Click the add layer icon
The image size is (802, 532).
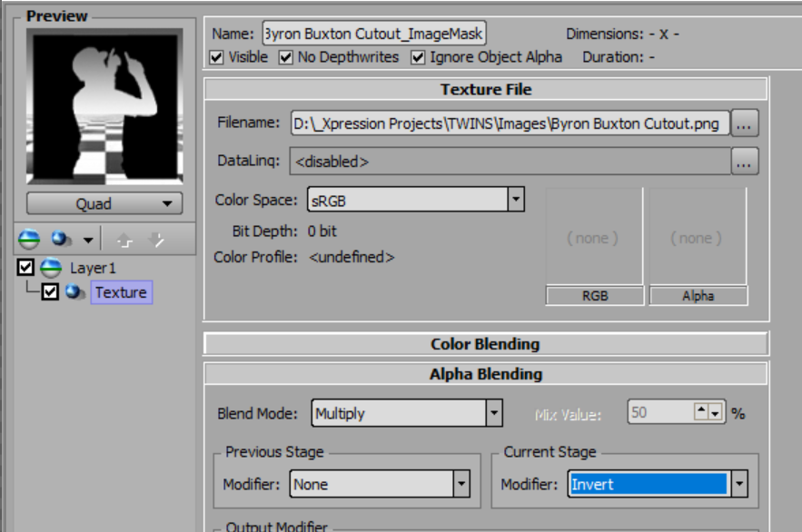pos(29,239)
